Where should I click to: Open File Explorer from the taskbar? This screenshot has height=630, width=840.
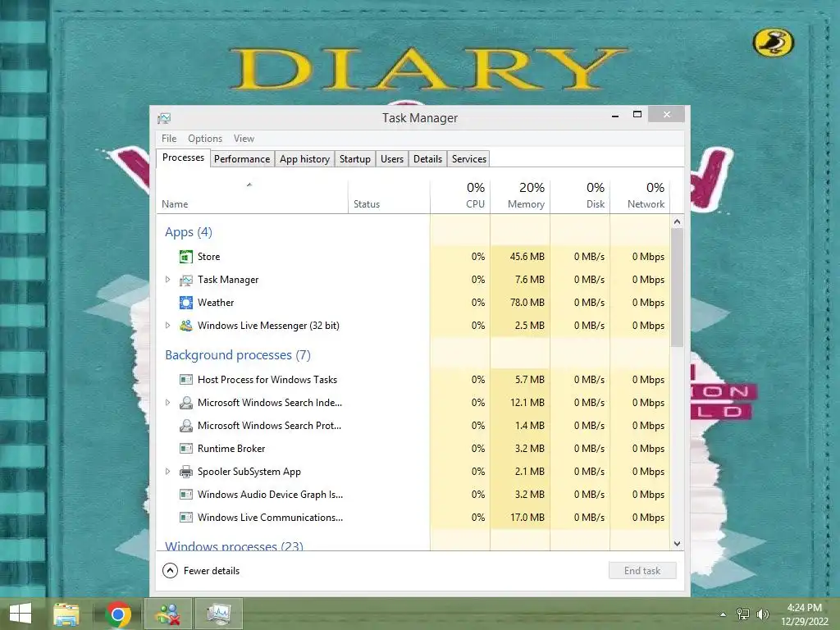(x=66, y=614)
